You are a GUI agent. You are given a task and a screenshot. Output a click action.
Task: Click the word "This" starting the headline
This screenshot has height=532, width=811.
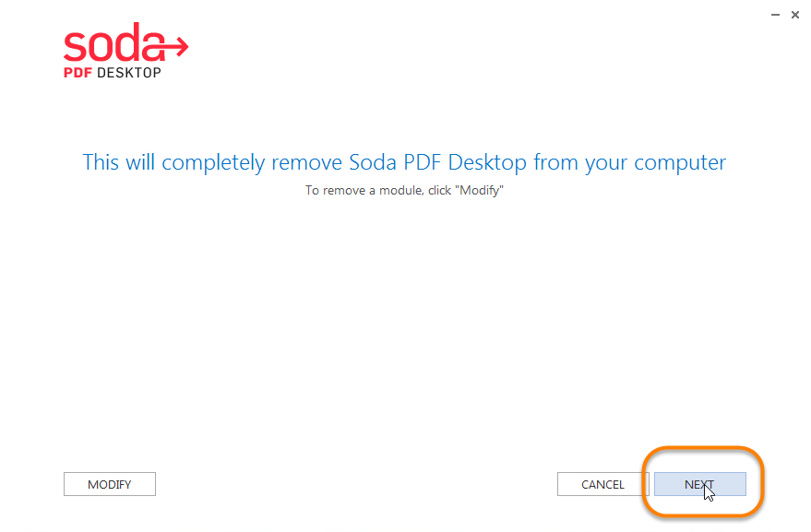coord(101,163)
